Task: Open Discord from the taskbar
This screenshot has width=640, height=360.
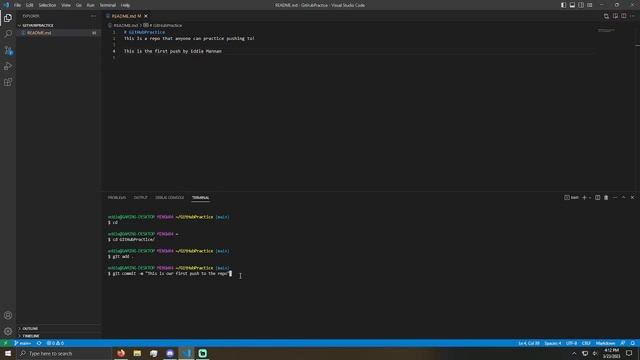Action: click(x=170, y=353)
